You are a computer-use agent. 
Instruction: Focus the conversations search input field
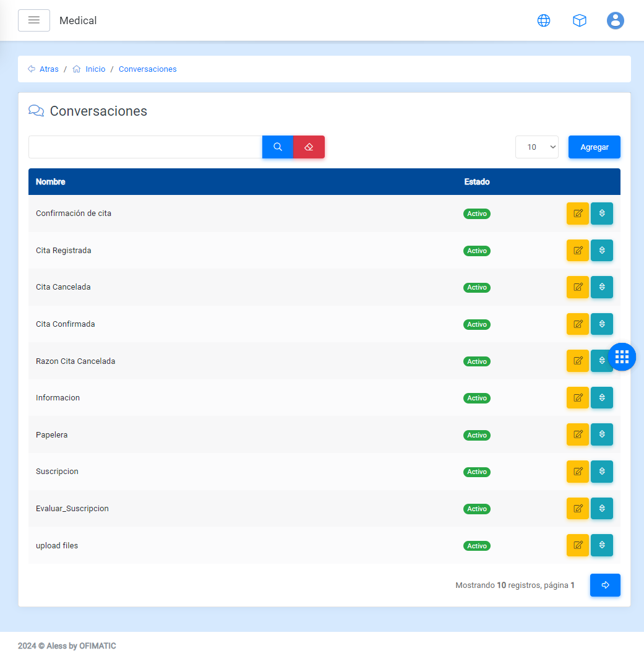pyautogui.click(x=145, y=147)
